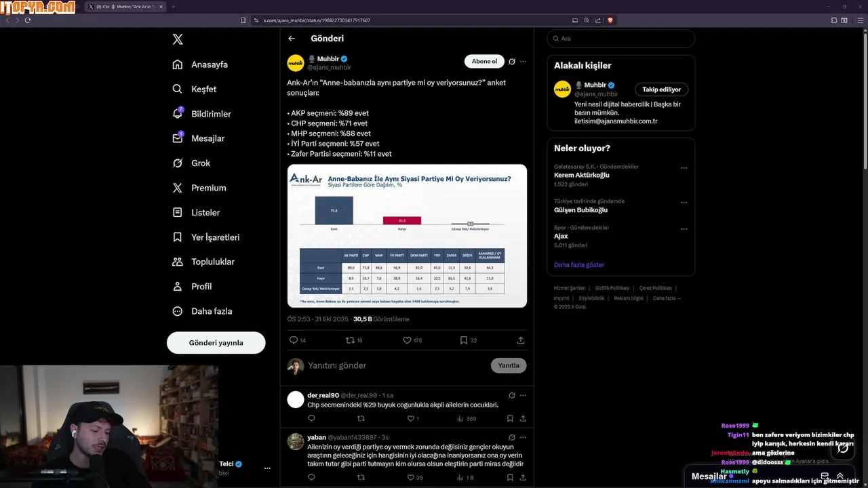Click the share icon on the Muhbir post
The height and width of the screenshot is (488, 868).
(521, 340)
